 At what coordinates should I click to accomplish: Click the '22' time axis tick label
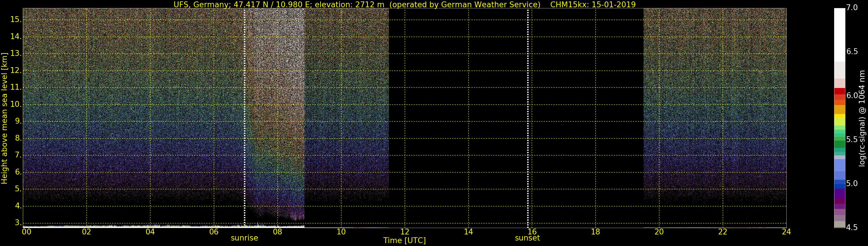(723, 232)
